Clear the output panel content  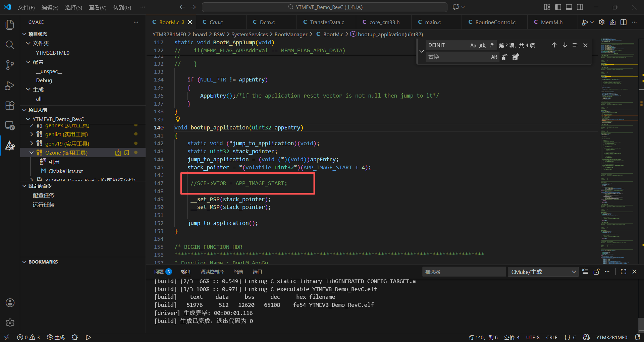click(x=585, y=272)
